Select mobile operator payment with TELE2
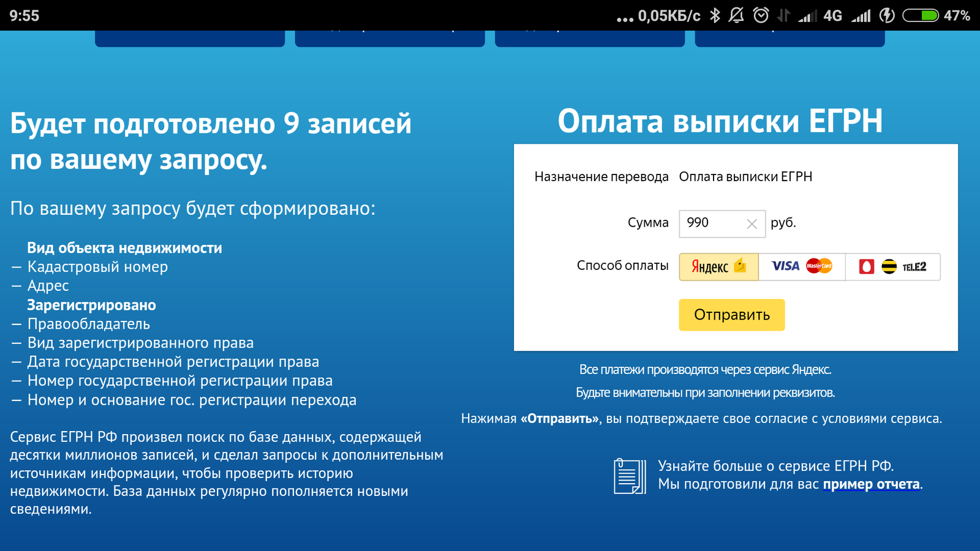The image size is (980, 551). [x=893, y=267]
